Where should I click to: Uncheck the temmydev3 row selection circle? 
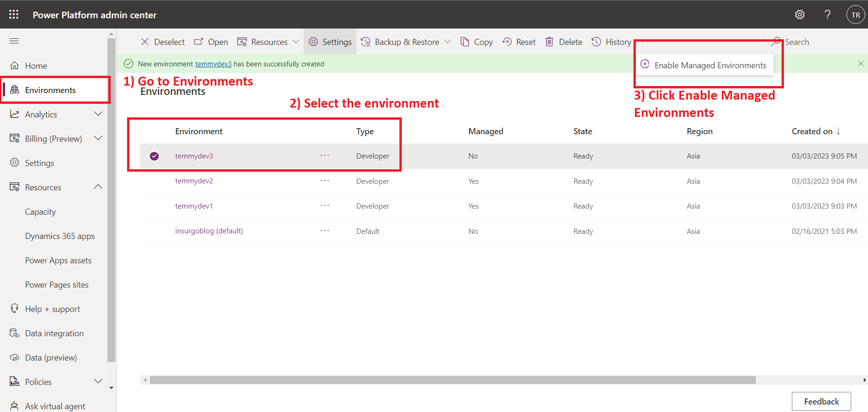coord(154,156)
